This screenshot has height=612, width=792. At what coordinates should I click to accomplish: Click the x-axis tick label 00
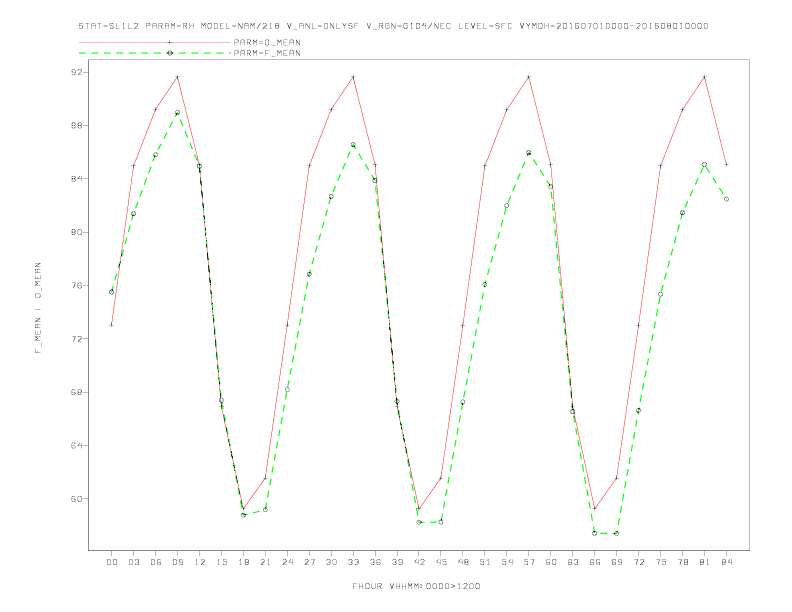pyautogui.click(x=112, y=562)
